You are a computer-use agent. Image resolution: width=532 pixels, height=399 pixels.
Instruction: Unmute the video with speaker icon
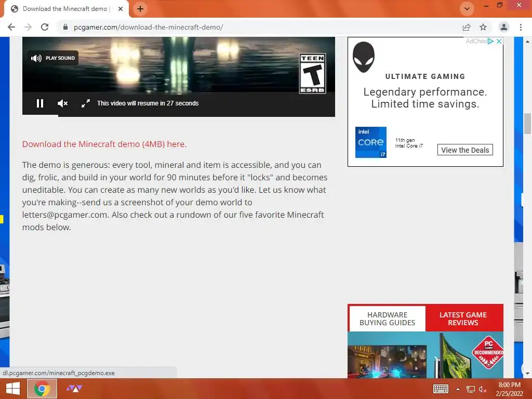[62, 103]
